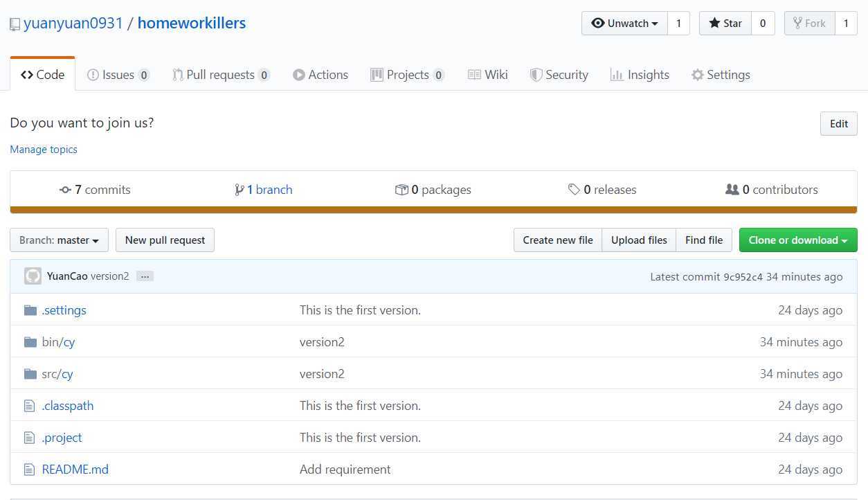Click the commits history icon
868x500 pixels.
(x=65, y=190)
